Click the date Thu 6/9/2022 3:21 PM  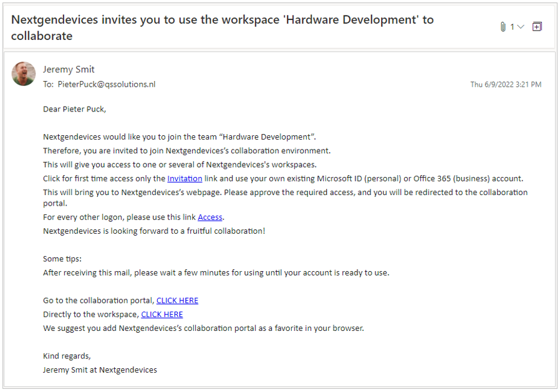click(x=506, y=85)
